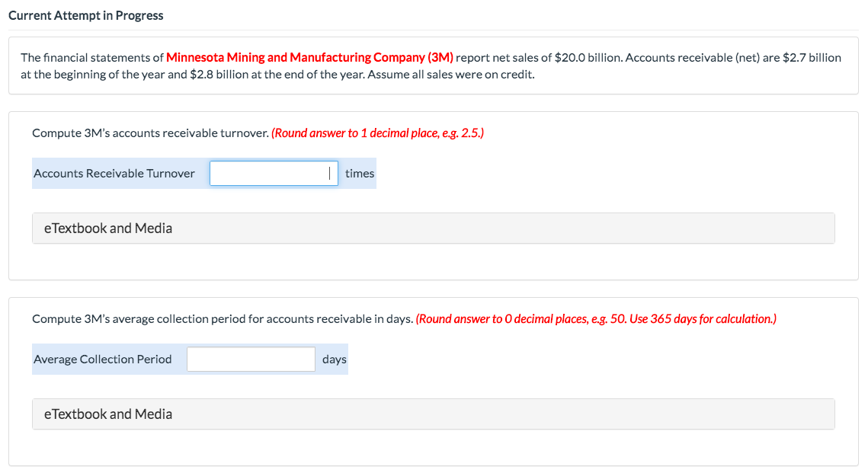Viewport: 868px width, 473px height.
Task: Click the 'times' unit label
Action: 360,173
